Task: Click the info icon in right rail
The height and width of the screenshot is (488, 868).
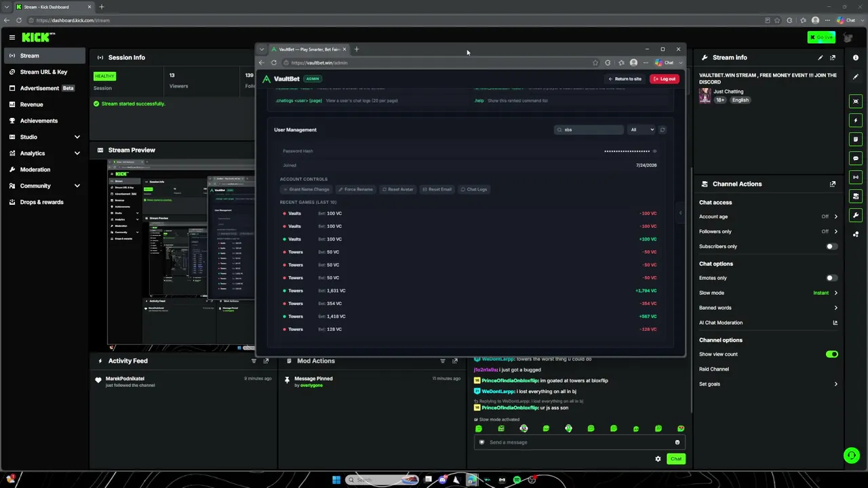Action: (856, 58)
